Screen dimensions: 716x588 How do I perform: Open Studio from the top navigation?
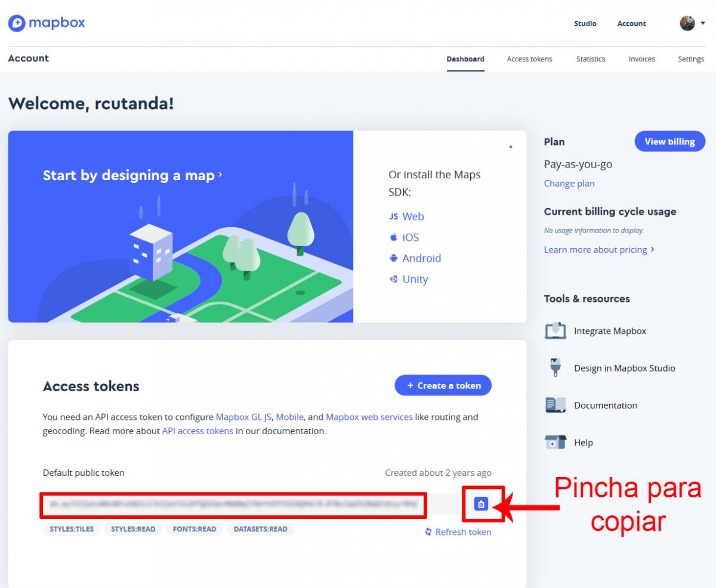[585, 24]
